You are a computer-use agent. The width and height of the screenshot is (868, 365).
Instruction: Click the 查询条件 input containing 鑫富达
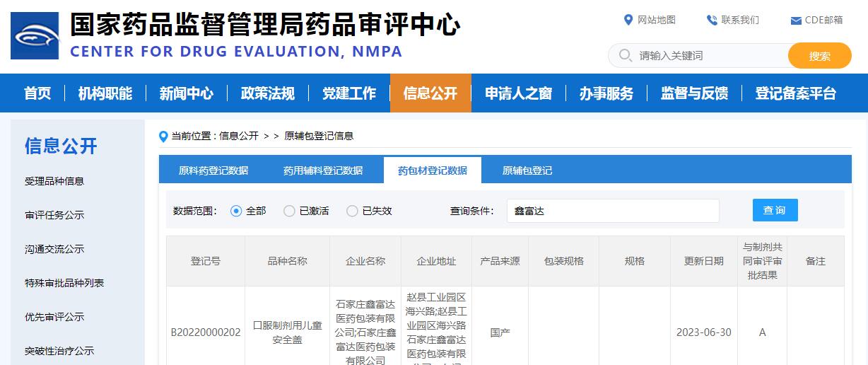[612, 211]
